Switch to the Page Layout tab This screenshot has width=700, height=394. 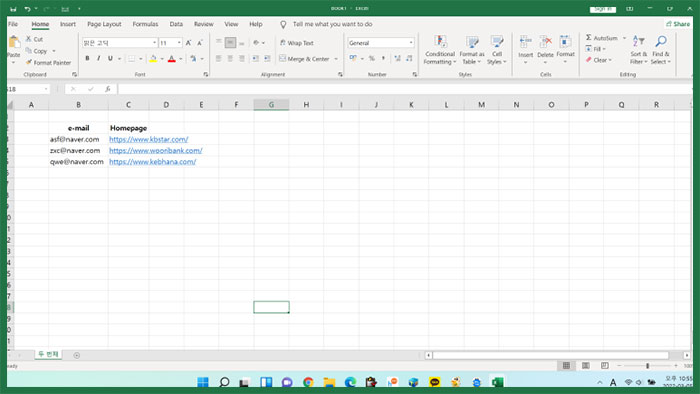point(104,24)
